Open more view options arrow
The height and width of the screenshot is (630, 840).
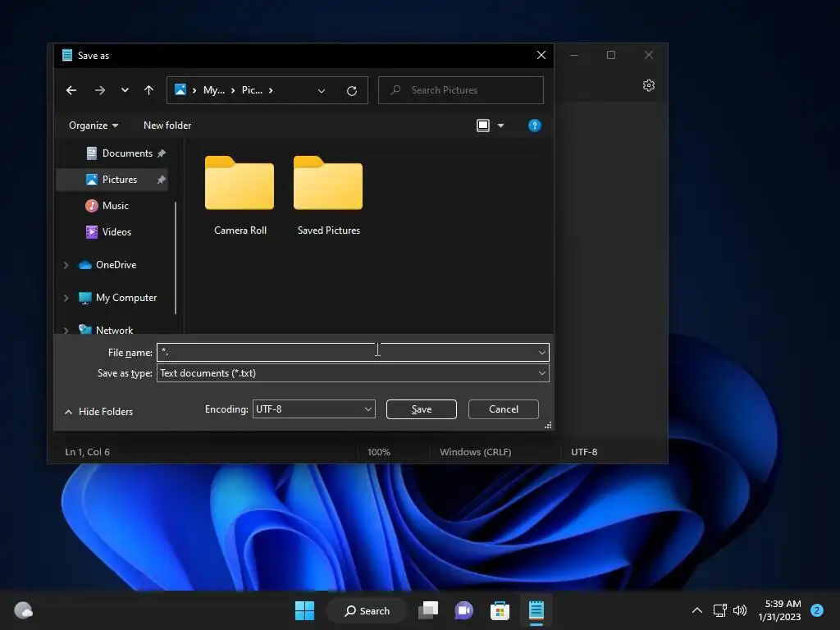tap(500, 126)
